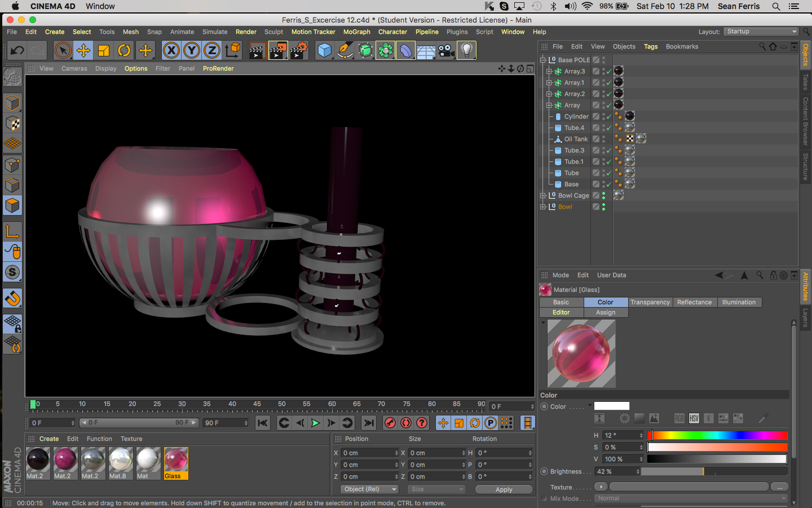Open Edit Render Settings icon
The image size is (812, 508).
click(x=298, y=51)
